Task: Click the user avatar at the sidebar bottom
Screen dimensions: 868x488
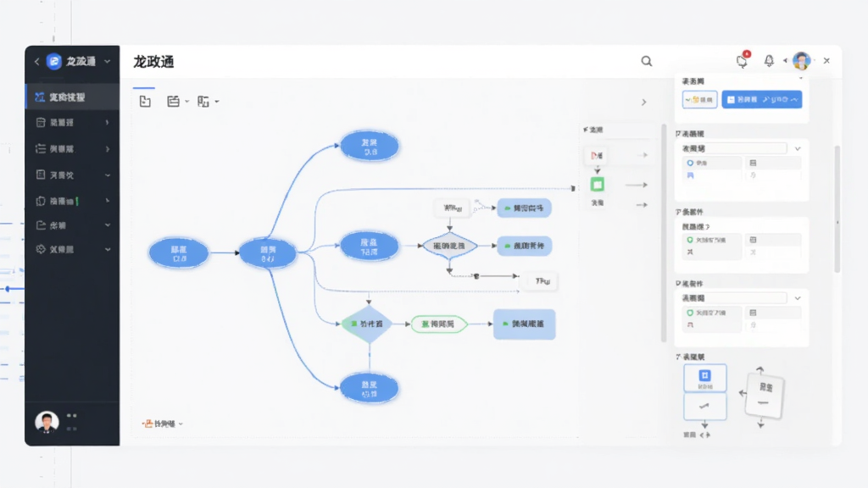Action: 47,422
